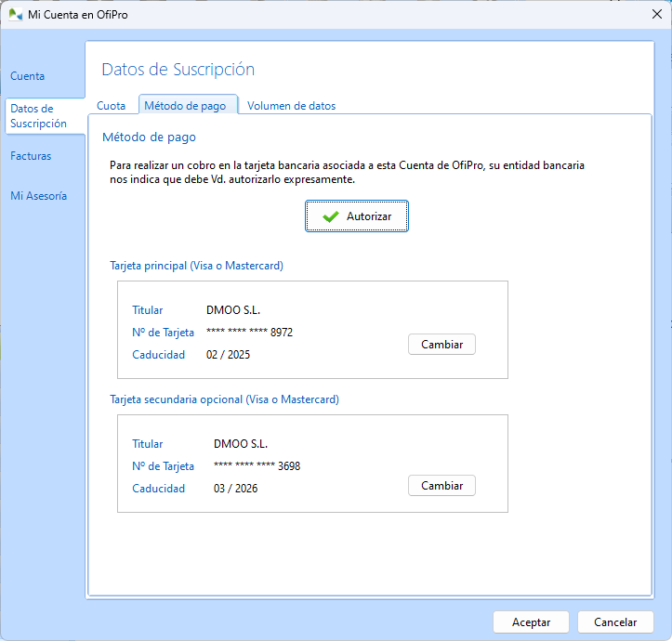Click Cambiar for the secondary optional card
This screenshot has height=641, width=672.
(x=441, y=486)
